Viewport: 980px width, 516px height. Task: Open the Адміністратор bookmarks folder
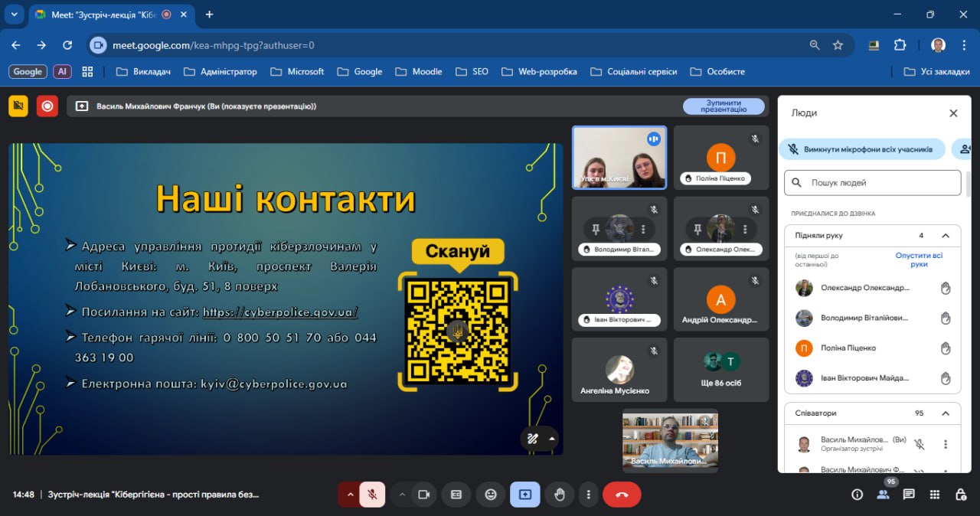[x=220, y=71]
